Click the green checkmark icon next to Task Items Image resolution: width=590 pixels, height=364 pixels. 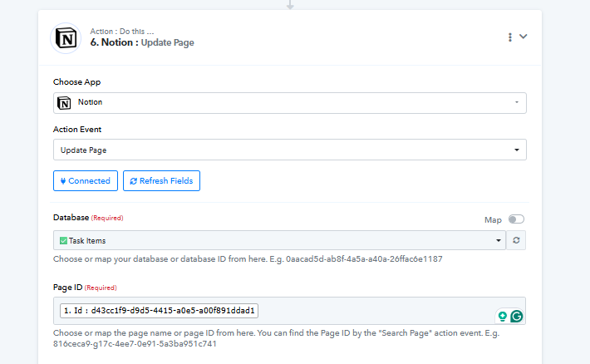63,240
